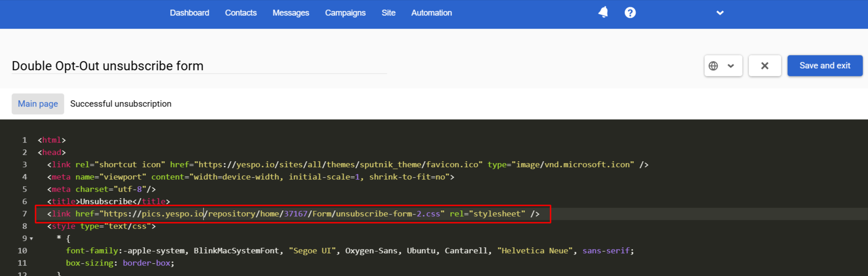Close the form editor with X button

click(765, 66)
